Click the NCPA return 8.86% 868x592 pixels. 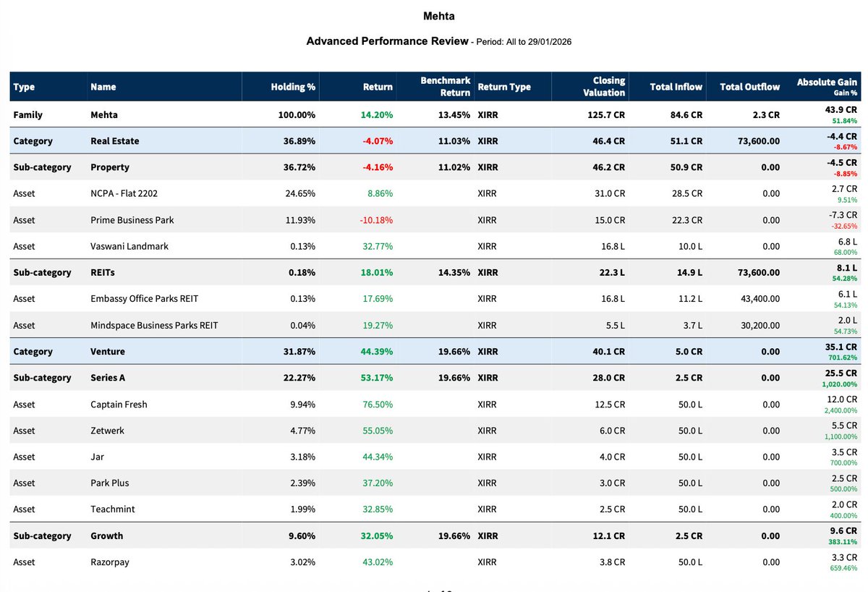coord(380,193)
